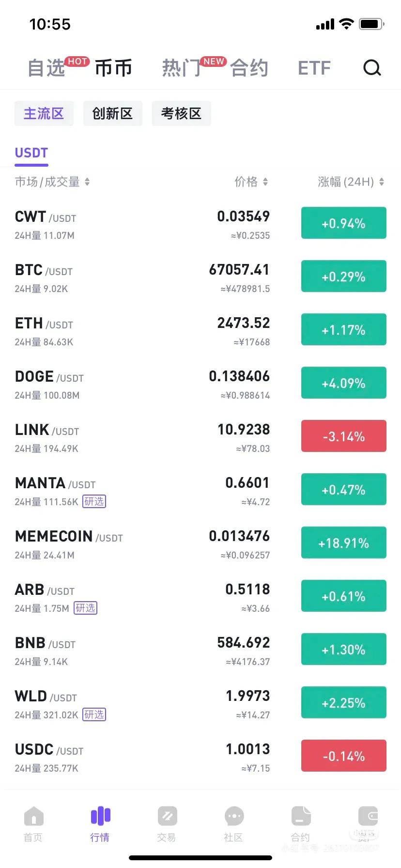Open the 交易 trade icon
401x868 pixels.
tap(167, 816)
